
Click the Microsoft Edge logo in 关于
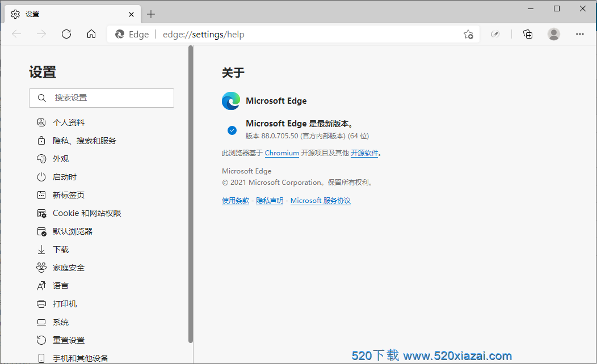[231, 101]
